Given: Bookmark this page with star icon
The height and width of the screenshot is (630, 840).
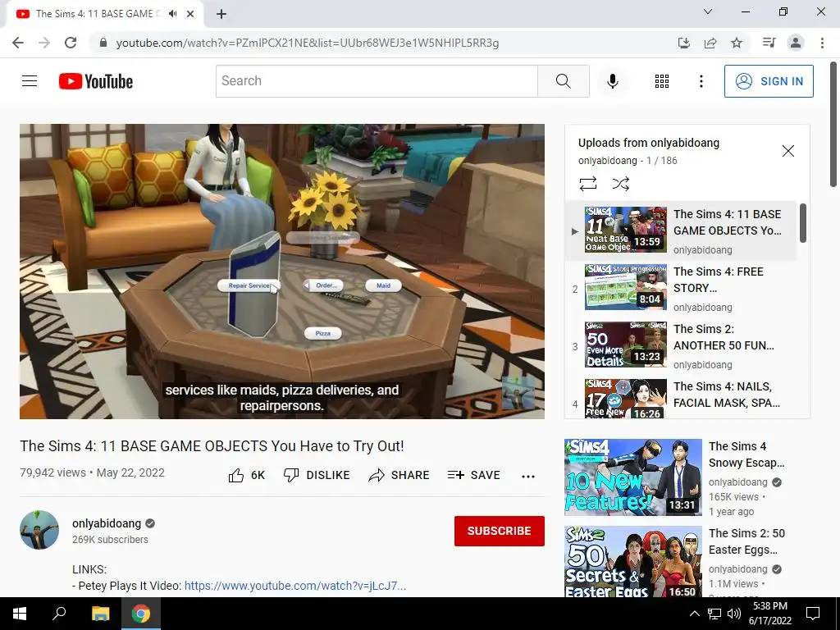Looking at the screenshot, I should (737, 43).
